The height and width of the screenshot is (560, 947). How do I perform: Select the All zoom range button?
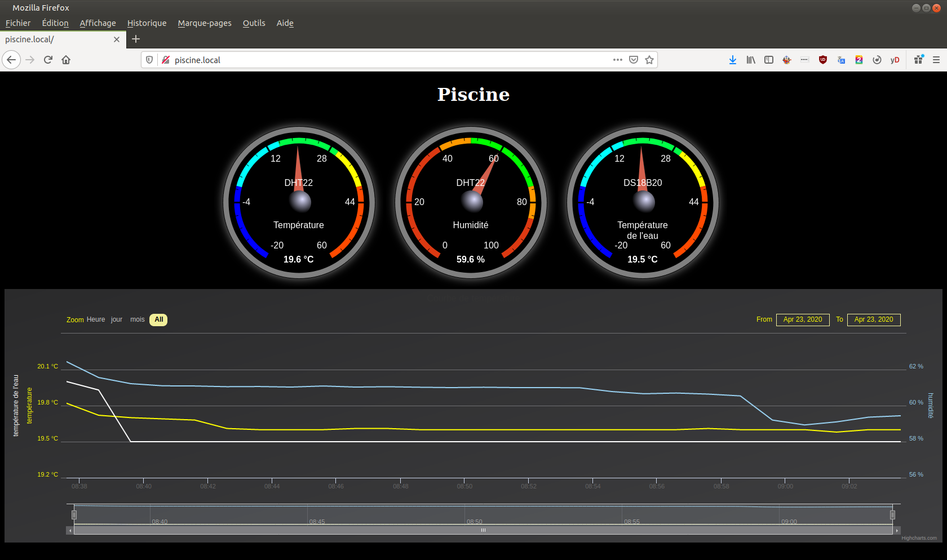[x=158, y=319]
